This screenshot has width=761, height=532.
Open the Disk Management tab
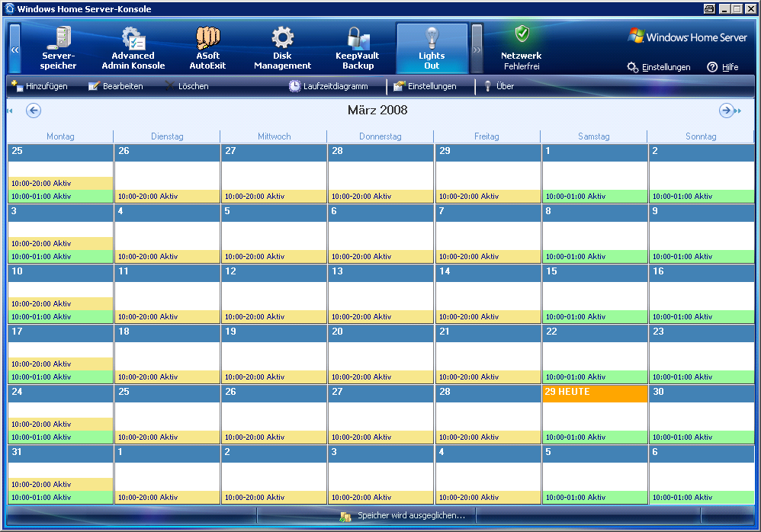tap(282, 49)
